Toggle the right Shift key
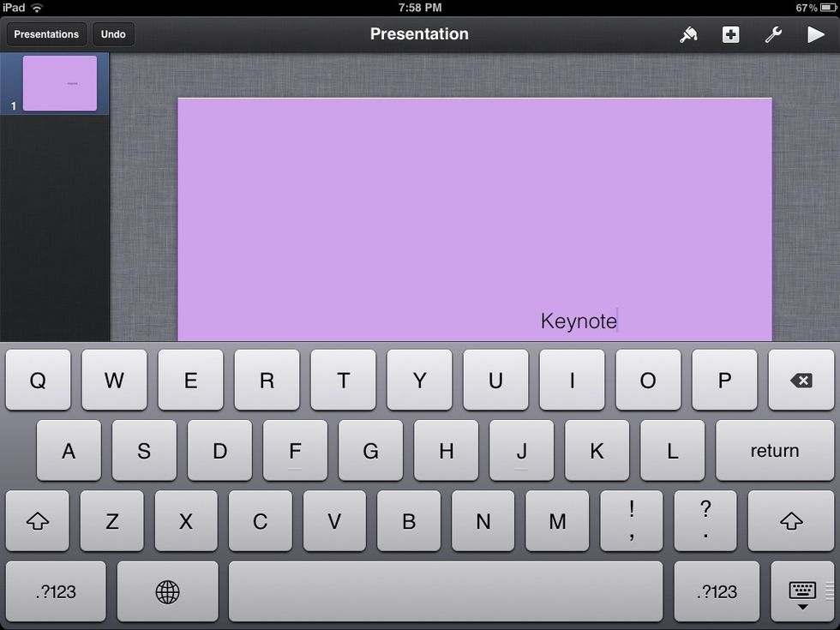Screen dimensions: 840x630 pyautogui.click(x=791, y=521)
